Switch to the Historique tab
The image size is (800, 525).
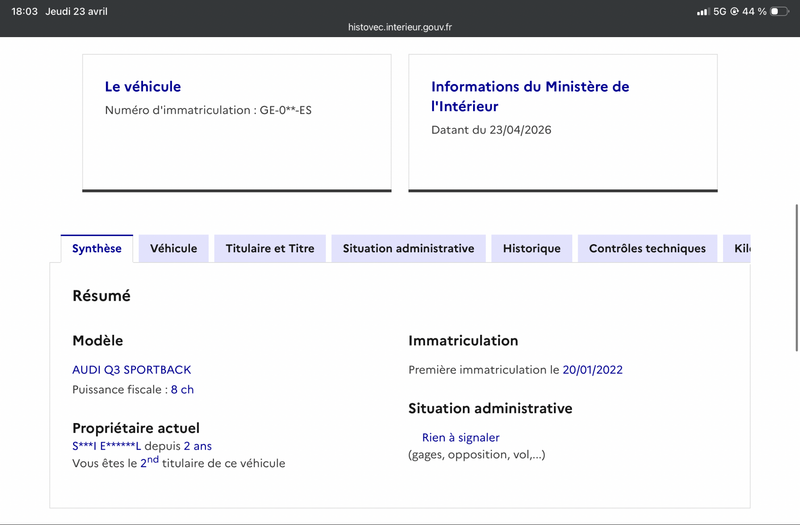531,249
